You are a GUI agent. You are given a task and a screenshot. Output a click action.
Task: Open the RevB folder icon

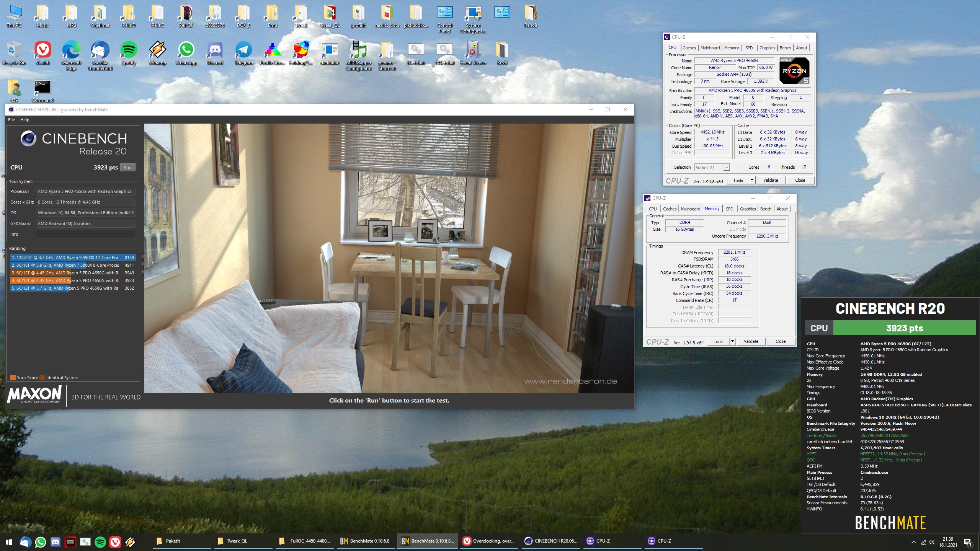pyautogui.click(x=502, y=53)
